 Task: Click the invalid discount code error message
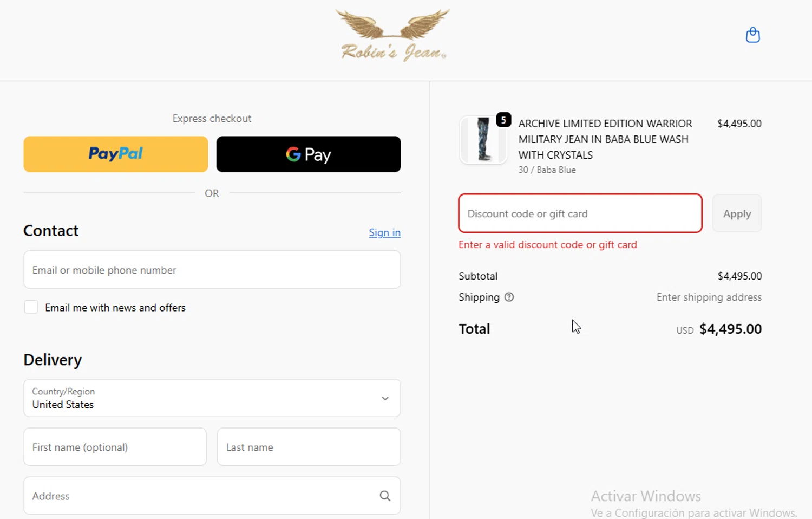[548, 245]
